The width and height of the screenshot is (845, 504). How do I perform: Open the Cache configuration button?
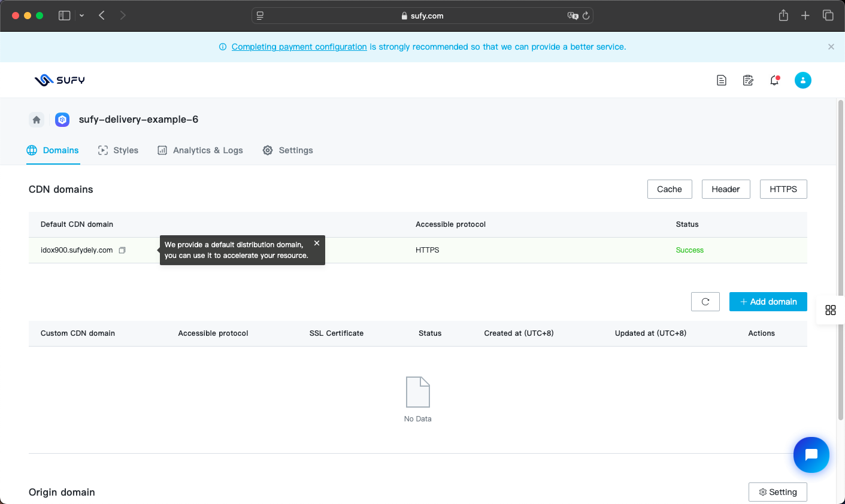tap(670, 189)
